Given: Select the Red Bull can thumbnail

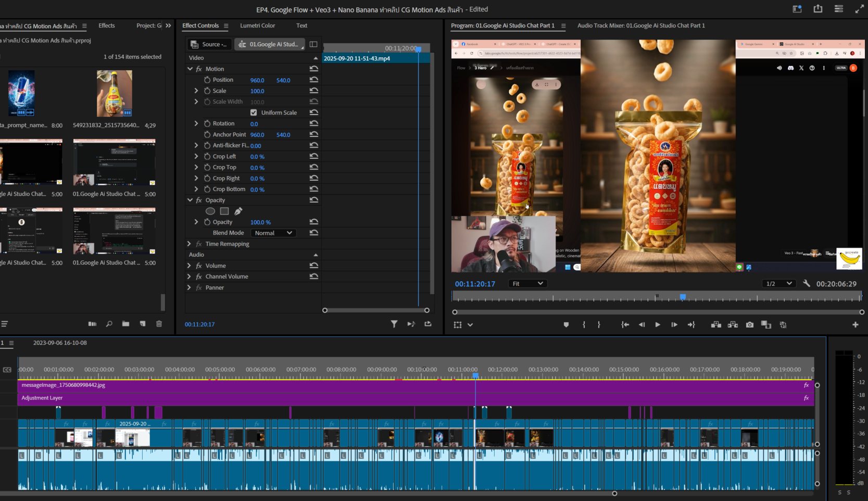Looking at the screenshot, I should (21, 93).
